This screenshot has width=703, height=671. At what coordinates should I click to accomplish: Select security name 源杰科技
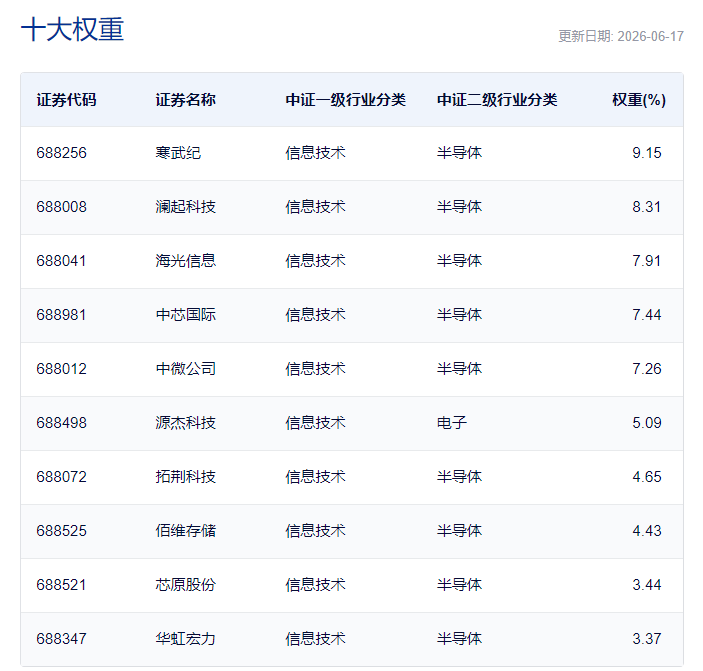click(x=186, y=423)
